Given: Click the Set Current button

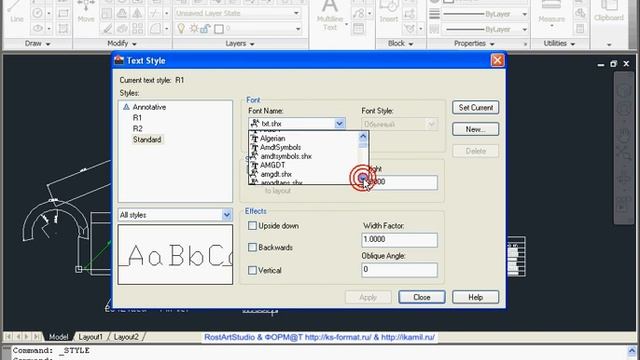Looking at the screenshot, I should click(476, 108).
